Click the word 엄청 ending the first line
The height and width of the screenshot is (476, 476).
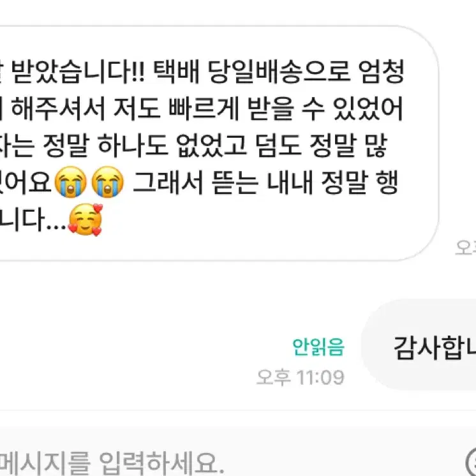pos(382,71)
